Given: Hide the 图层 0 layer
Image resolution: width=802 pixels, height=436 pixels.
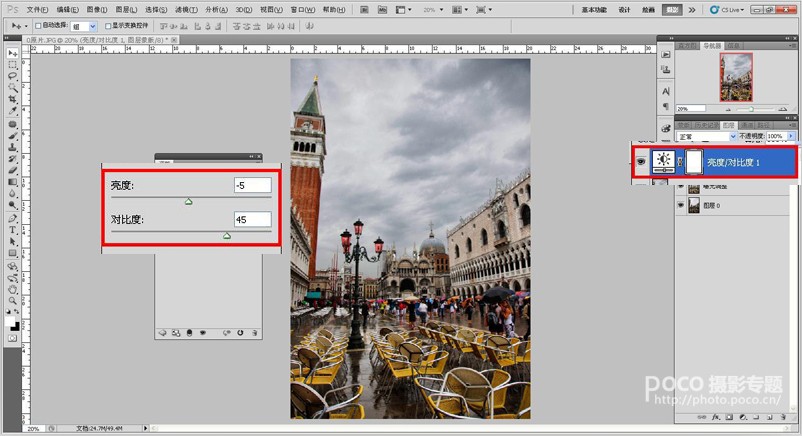Looking at the screenshot, I should (x=681, y=205).
